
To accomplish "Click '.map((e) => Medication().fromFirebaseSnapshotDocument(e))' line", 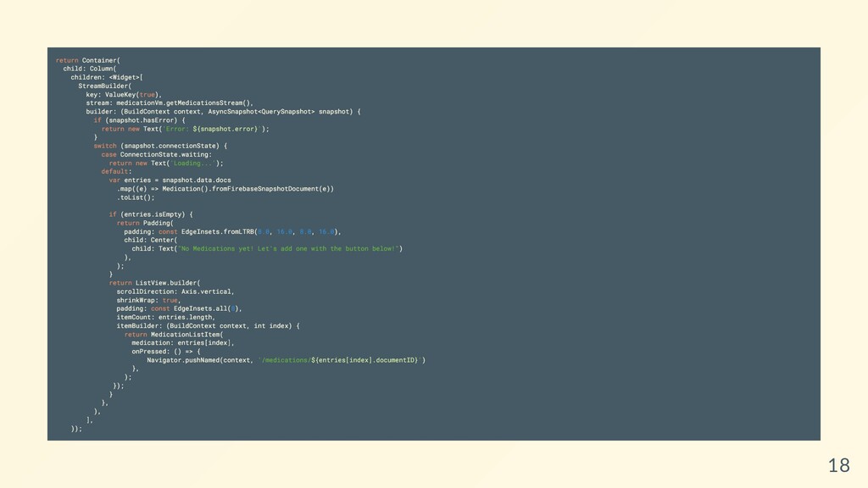I will [x=225, y=189].
